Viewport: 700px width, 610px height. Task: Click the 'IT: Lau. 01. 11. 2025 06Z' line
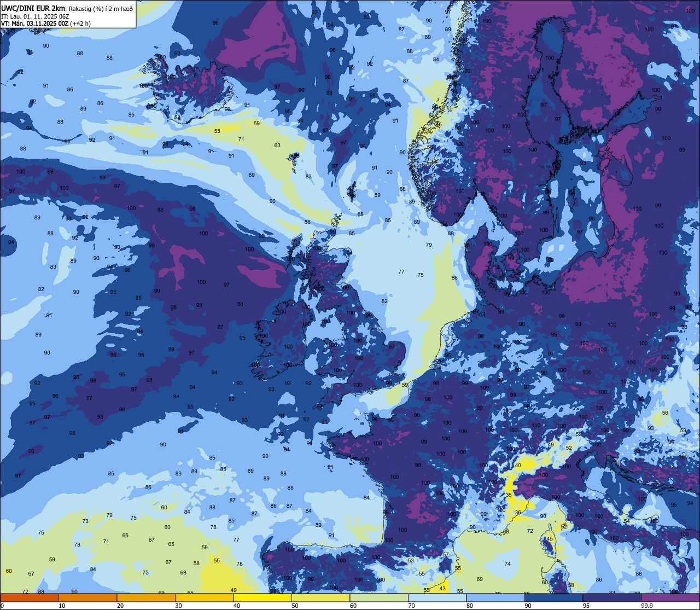35,16
